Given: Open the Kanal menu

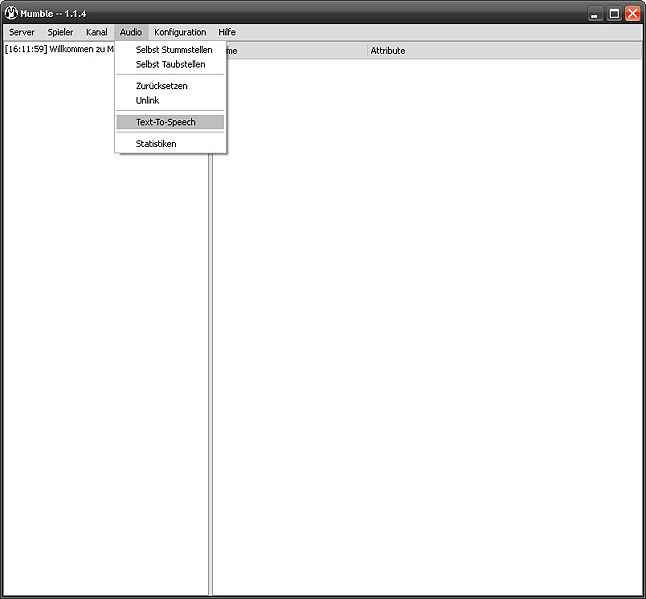Looking at the screenshot, I should click(x=96, y=32).
